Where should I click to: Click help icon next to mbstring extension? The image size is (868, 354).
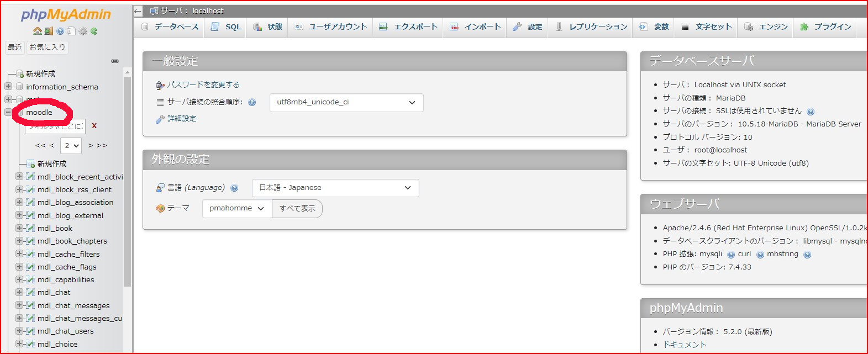(807, 255)
